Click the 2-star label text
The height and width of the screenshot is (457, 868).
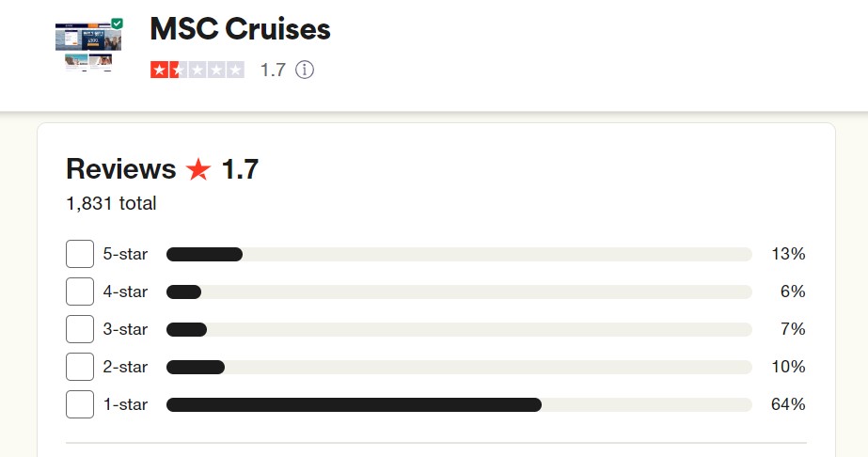click(126, 367)
